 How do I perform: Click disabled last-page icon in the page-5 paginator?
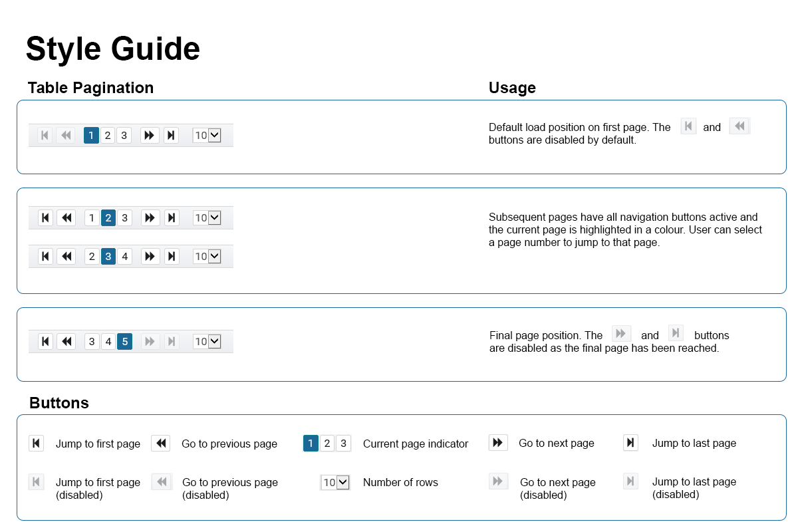pos(172,342)
